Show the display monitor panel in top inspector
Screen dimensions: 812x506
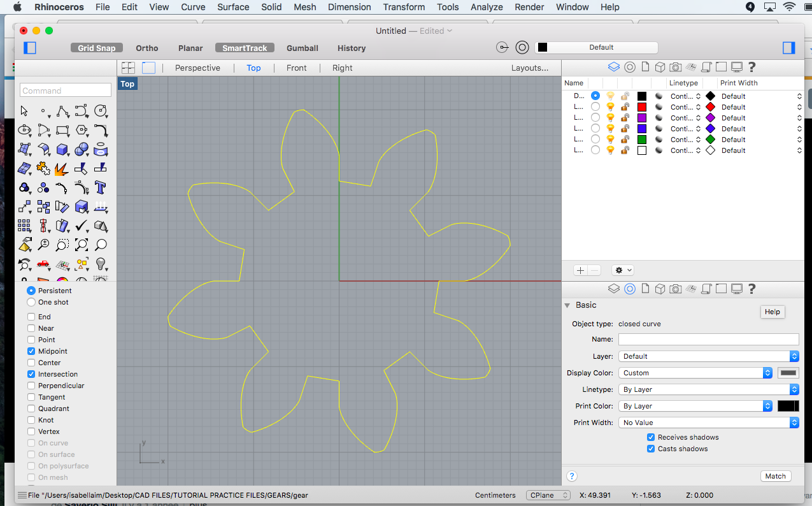click(737, 67)
